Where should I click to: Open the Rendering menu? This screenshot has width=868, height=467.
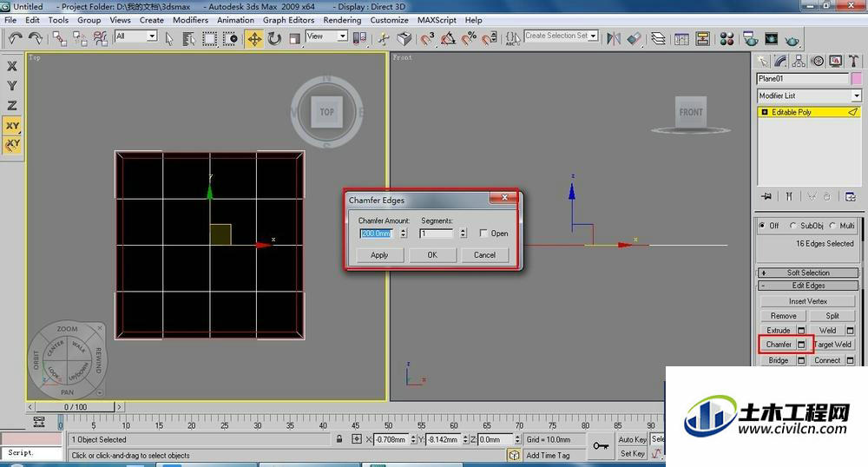click(x=342, y=20)
